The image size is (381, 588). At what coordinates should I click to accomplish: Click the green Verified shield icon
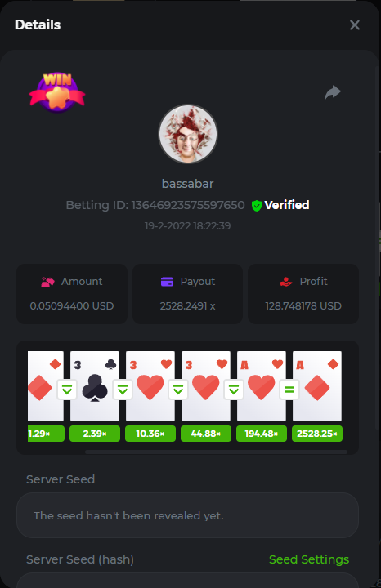[257, 206]
